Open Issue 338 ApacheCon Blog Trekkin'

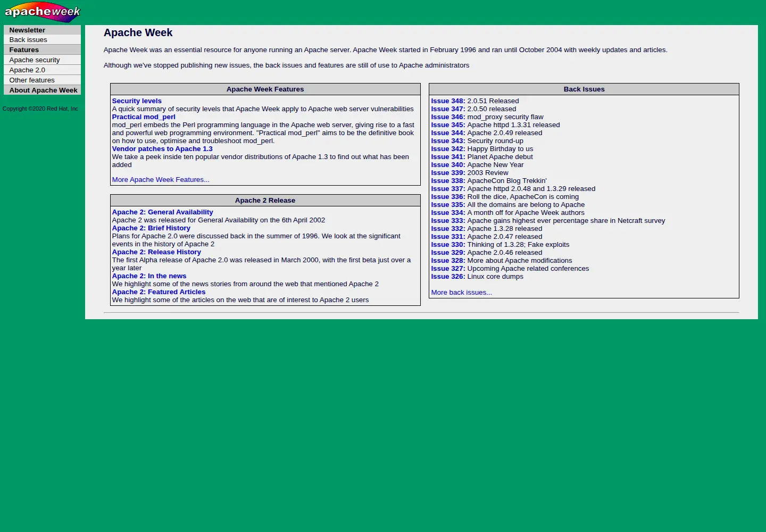pyautogui.click(x=448, y=181)
